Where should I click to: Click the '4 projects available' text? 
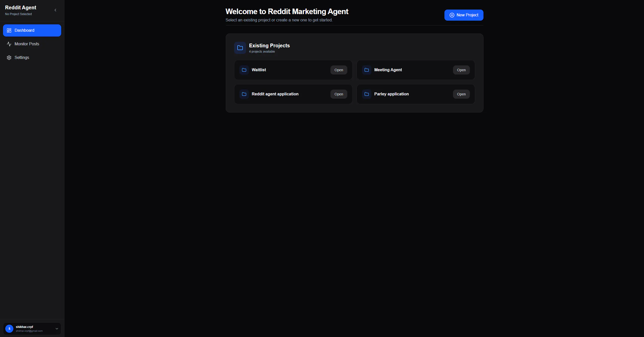pos(262,52)
